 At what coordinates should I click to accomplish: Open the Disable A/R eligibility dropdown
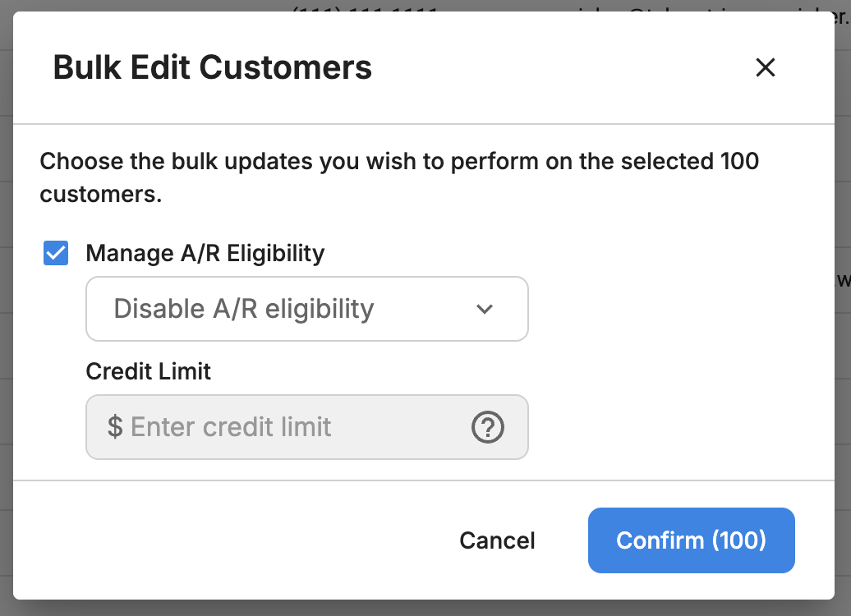[x=306, y=309]
